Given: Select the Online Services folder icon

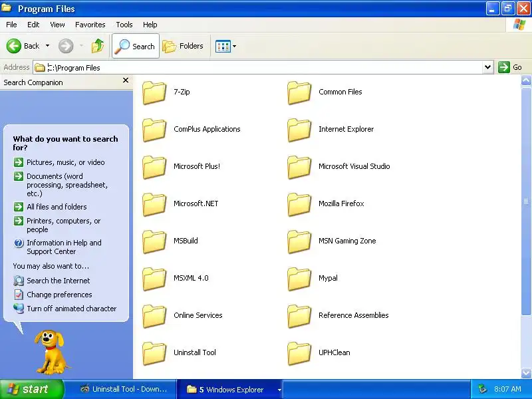Looking at the screenshot, I should (154, 317).
